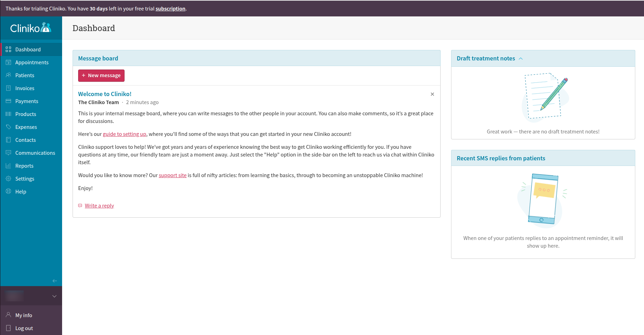Open My info

[31, 315]
